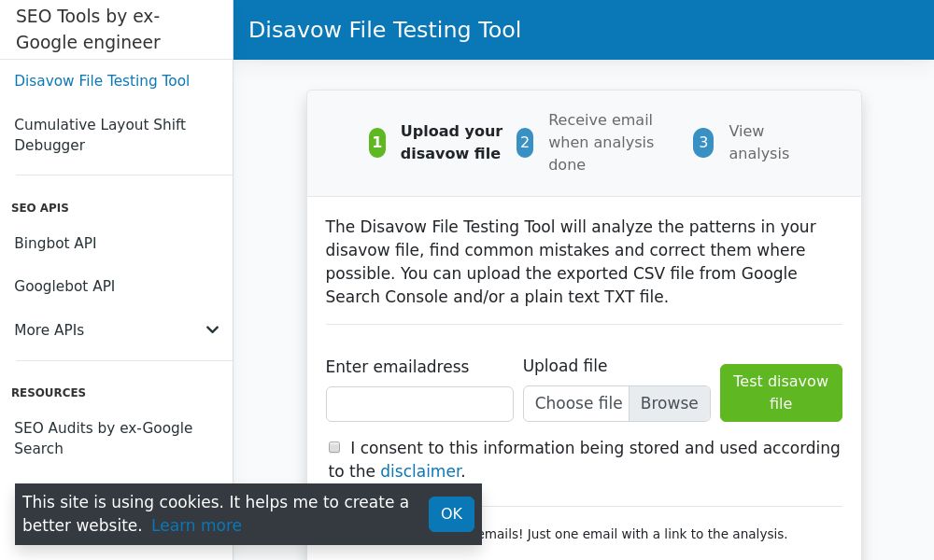Viewport: 934px width, 560px height.
Task: Click the chevron next to More APIs
Action: 213,329
